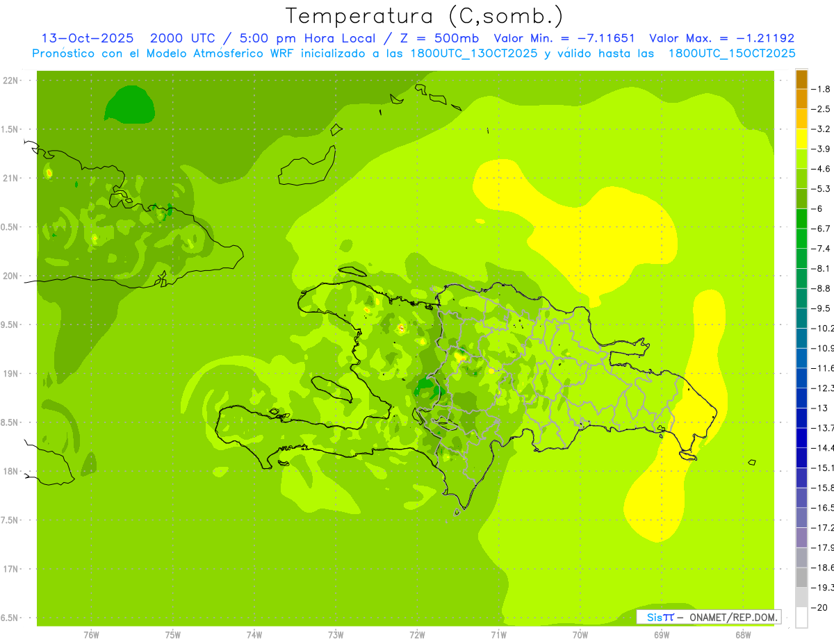
Task: Click the Valor Min. = -7.11651 text
Action: tap(564, 38)
